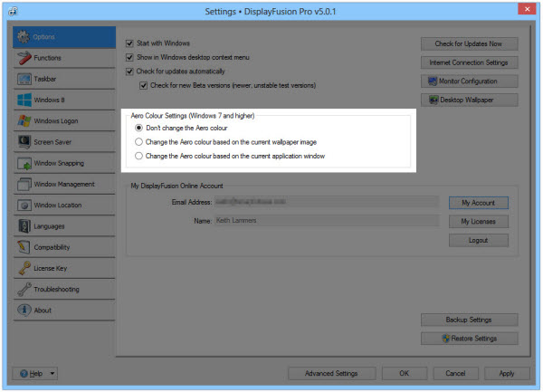This screenshot has width=543, height=392.
Task: Go to the Window Snapping tab label
Action: tap(59, 163)
